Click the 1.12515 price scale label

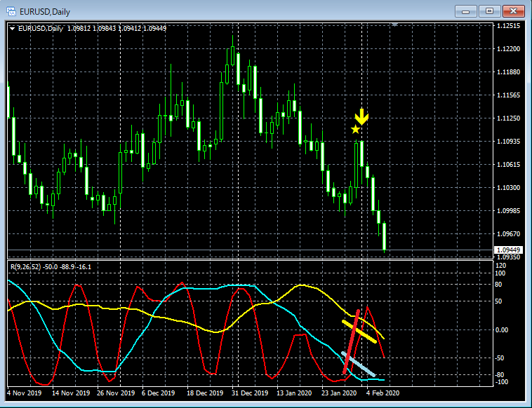(508, 26)
